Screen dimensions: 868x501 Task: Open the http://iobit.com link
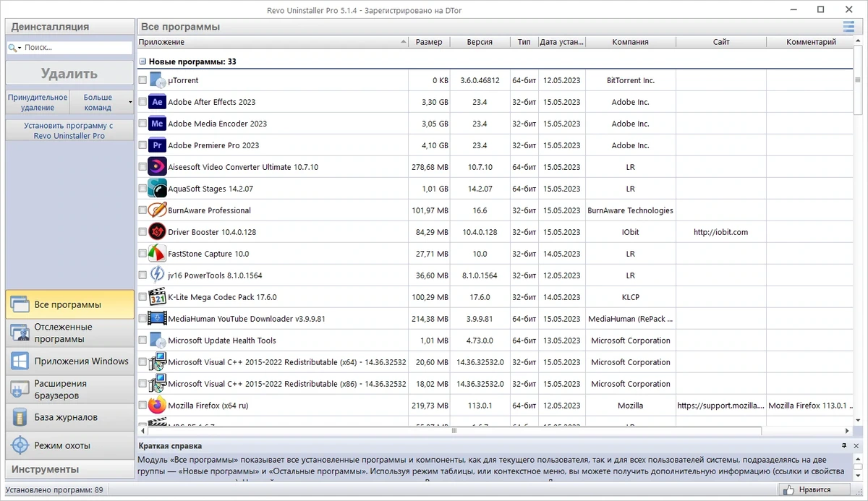[720, 232]
